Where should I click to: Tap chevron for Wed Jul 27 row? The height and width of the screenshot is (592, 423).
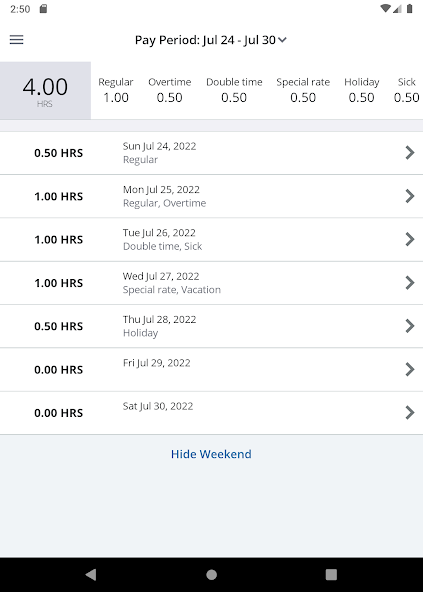pos(410,283)
